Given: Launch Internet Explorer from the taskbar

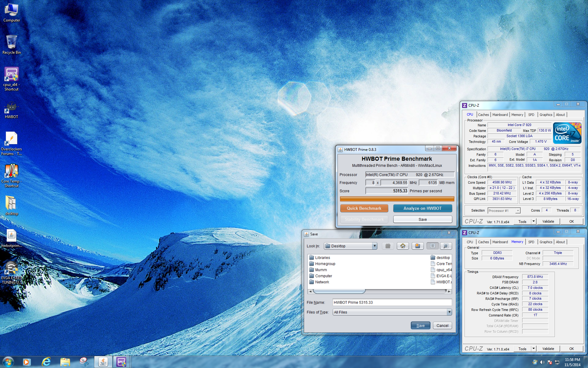Looking at the screenshot, I should pyautogui.click(x=46, y=362).
